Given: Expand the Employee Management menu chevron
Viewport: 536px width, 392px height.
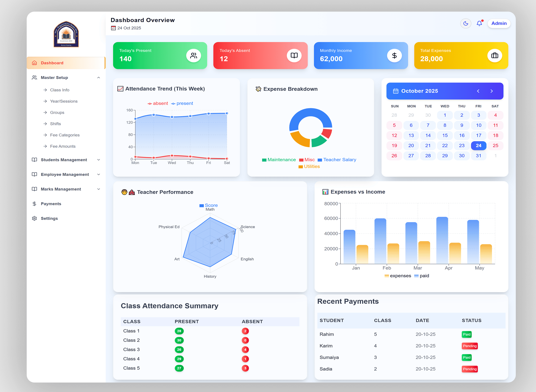Looking at the screenshot, I should [99, 174].
